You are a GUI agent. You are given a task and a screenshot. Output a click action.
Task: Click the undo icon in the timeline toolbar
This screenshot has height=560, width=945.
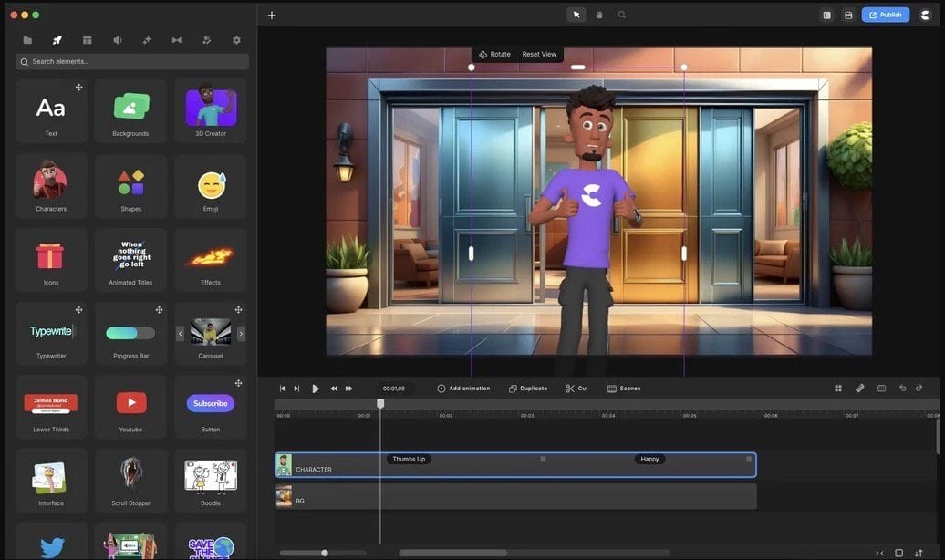903,388
